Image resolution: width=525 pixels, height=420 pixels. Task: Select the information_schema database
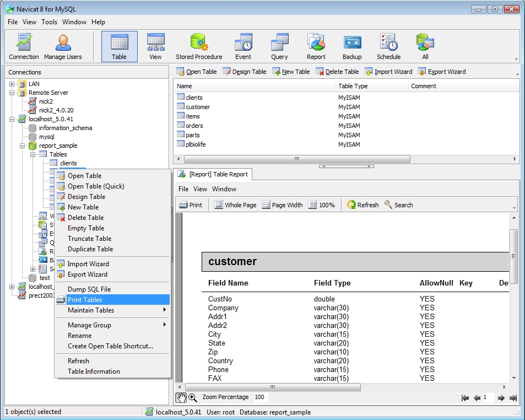click(x=66, y=128)
